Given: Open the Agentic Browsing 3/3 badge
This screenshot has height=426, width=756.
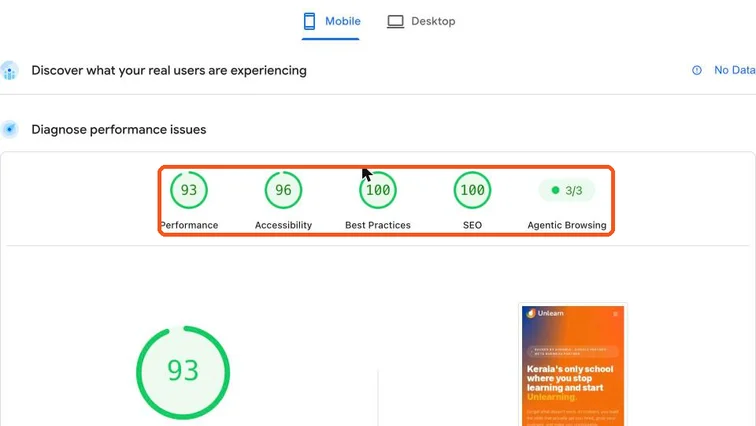Looking at the screenshot, I should [567, 190].
